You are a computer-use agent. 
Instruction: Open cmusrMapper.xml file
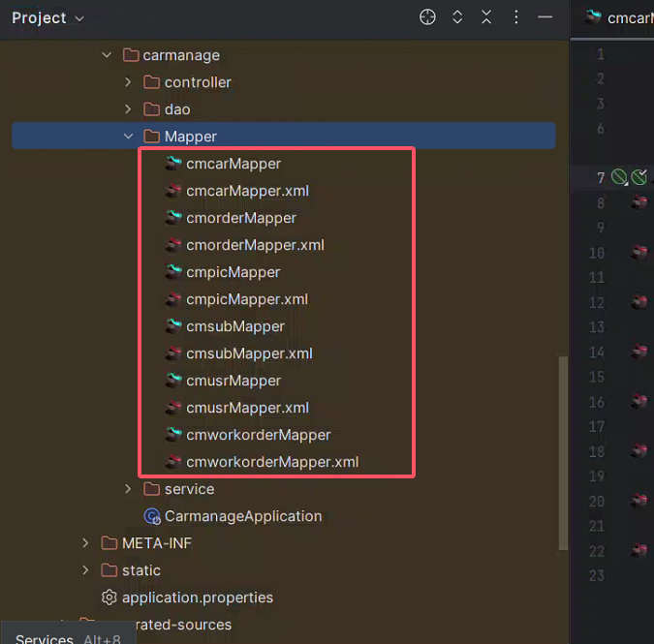[x=247, y=408]
